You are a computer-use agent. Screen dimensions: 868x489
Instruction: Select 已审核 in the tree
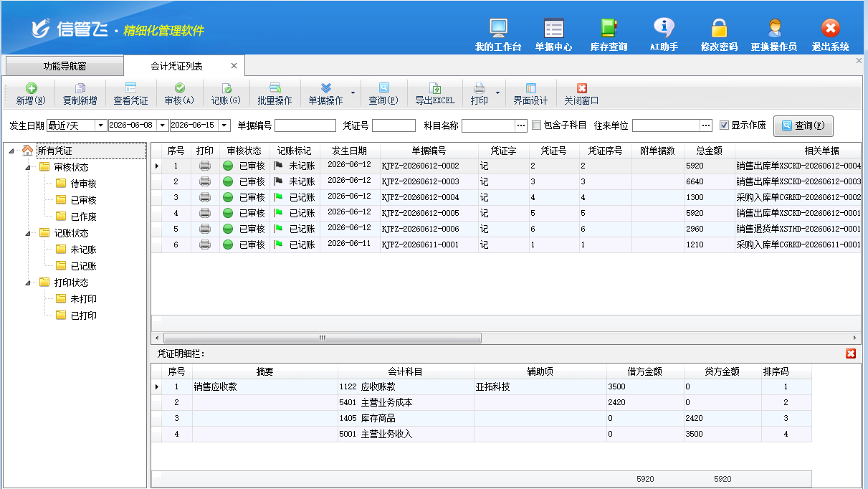(83, 200)
